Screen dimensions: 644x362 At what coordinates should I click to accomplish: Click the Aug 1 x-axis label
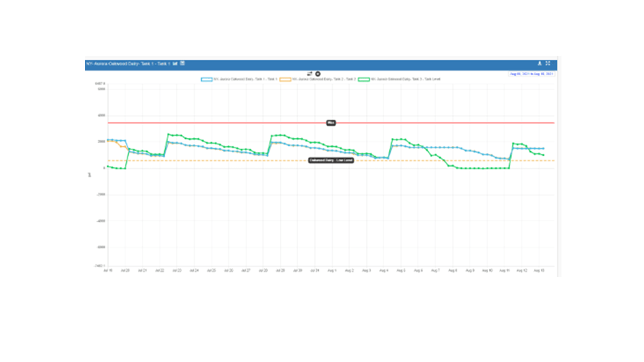(x=332, y=270)
